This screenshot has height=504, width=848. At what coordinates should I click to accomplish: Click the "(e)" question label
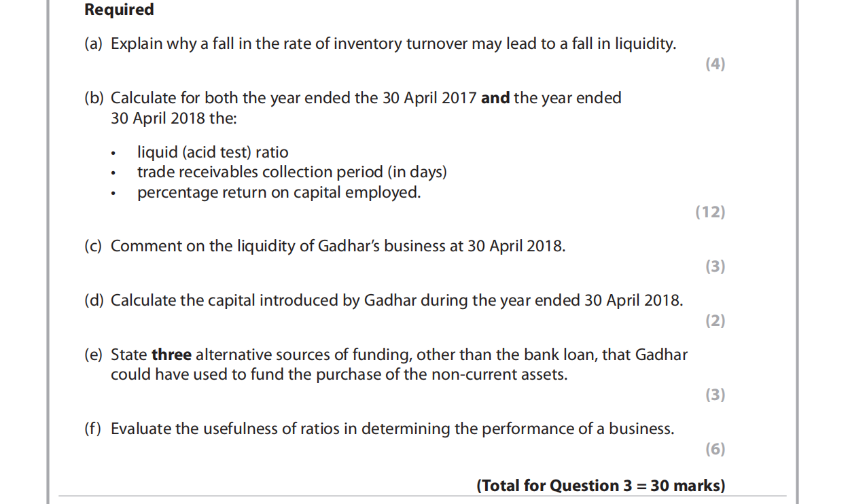(94, 355)
